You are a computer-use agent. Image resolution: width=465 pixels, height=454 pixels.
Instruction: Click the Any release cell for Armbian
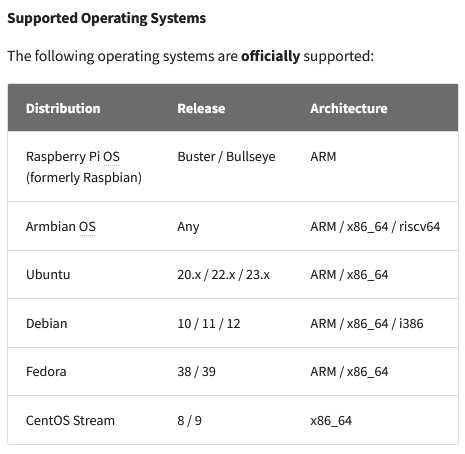click(188, 227)
